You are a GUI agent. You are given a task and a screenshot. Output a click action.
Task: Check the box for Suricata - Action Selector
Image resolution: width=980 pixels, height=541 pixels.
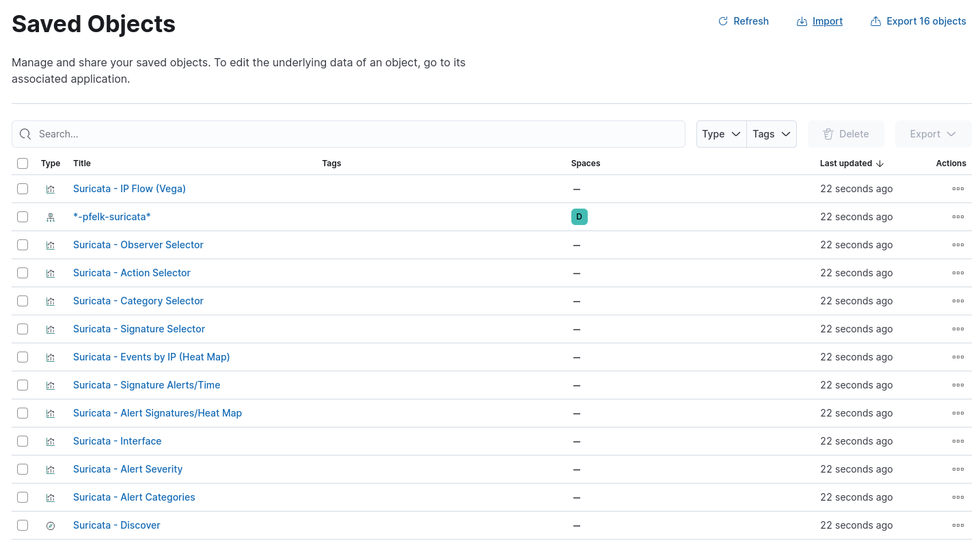coord(23,273)
